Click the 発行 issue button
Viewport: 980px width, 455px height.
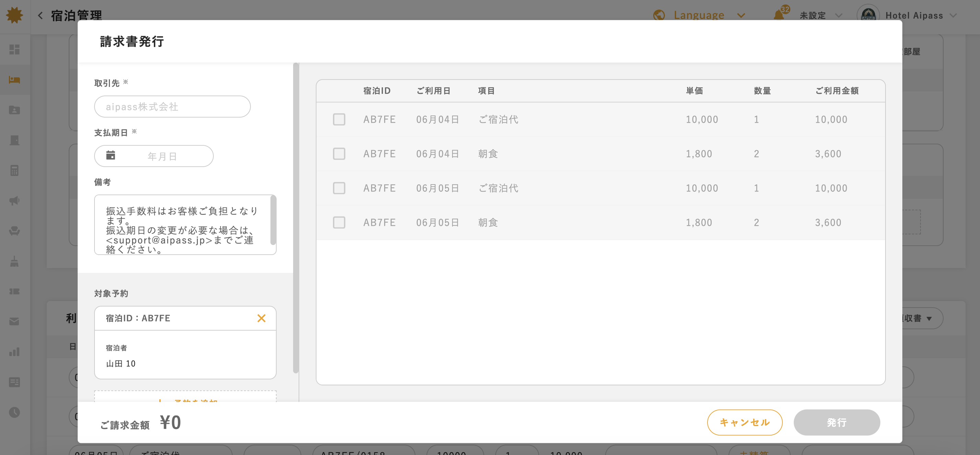[x=837, y=422]
